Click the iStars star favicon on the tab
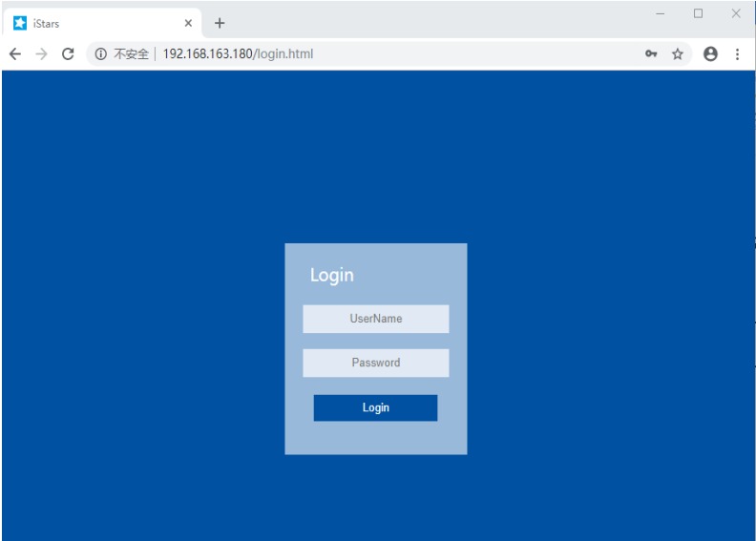756x541 pixels. [x=20, y=23]
